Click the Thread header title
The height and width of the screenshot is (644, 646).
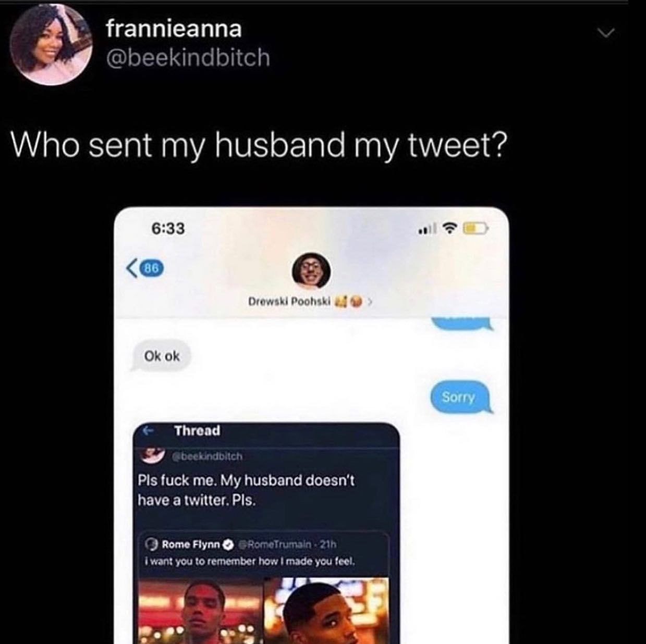tap(198, 431)
